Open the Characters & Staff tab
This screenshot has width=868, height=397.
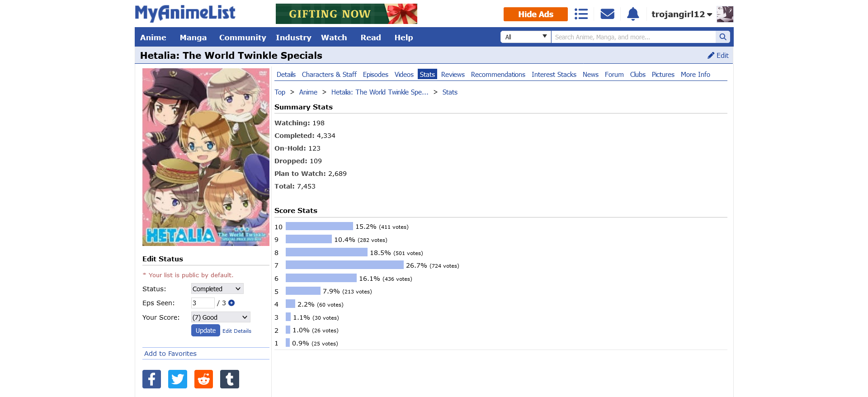point(329,75)
